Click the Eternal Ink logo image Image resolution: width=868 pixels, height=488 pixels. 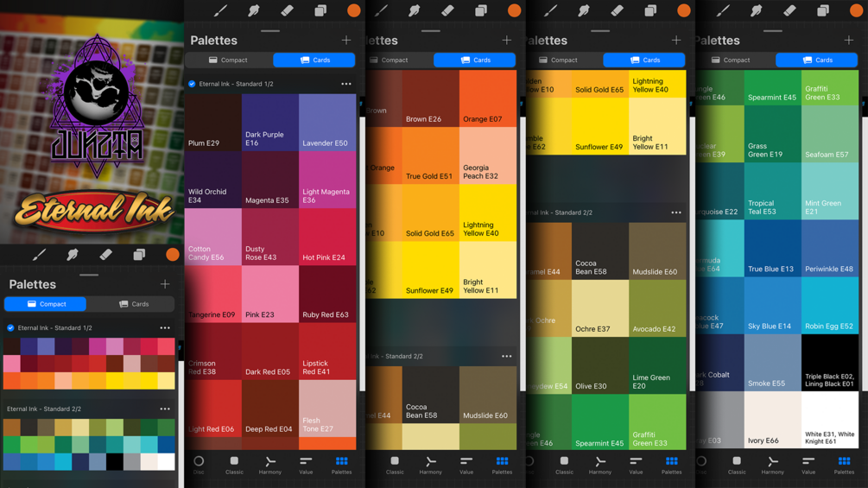94,211
